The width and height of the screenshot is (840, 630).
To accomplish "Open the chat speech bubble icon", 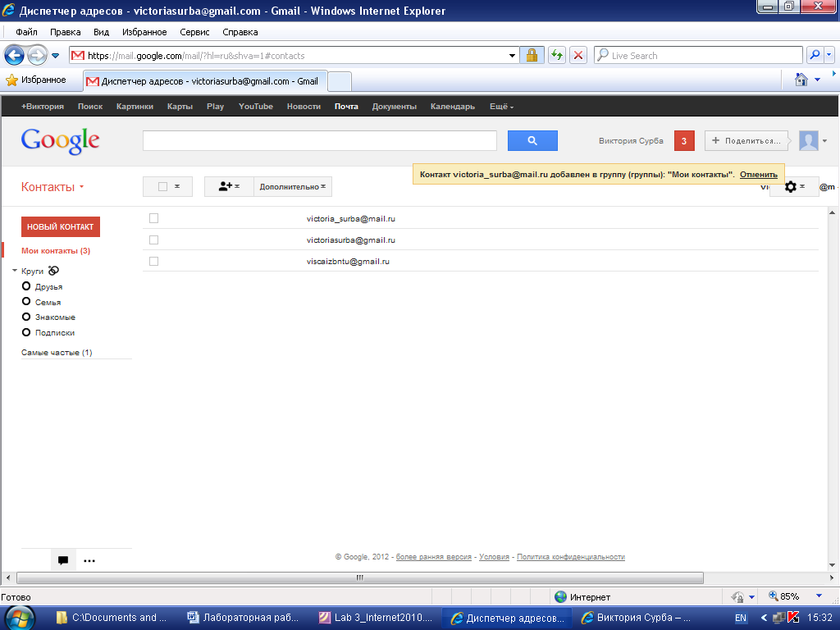I will click(63, 560).
